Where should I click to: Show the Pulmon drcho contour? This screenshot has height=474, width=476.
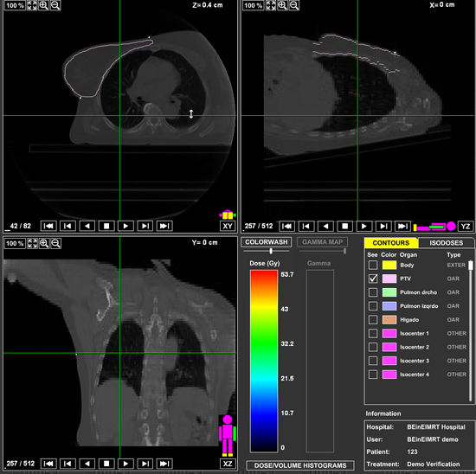coord(373,292)
